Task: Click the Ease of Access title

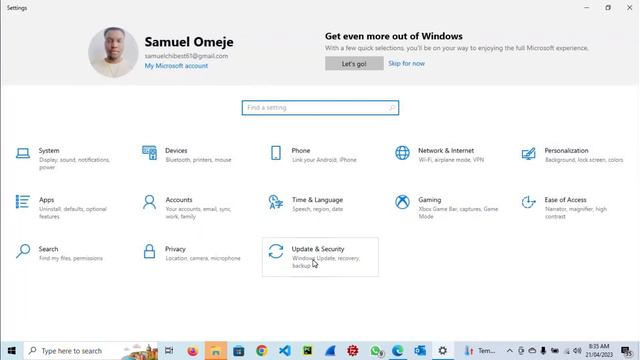Action: tap(565, 200)
